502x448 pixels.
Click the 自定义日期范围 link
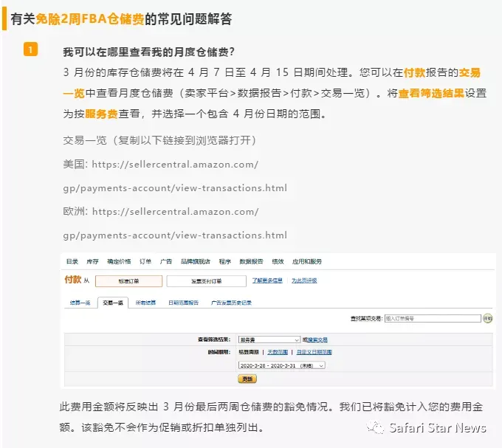point(314,352)
